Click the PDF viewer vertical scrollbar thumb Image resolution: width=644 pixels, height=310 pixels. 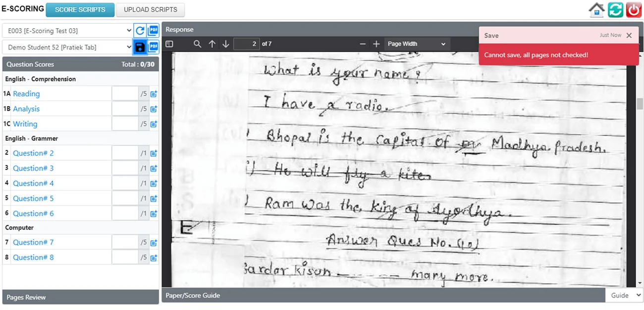coord(640,103)
